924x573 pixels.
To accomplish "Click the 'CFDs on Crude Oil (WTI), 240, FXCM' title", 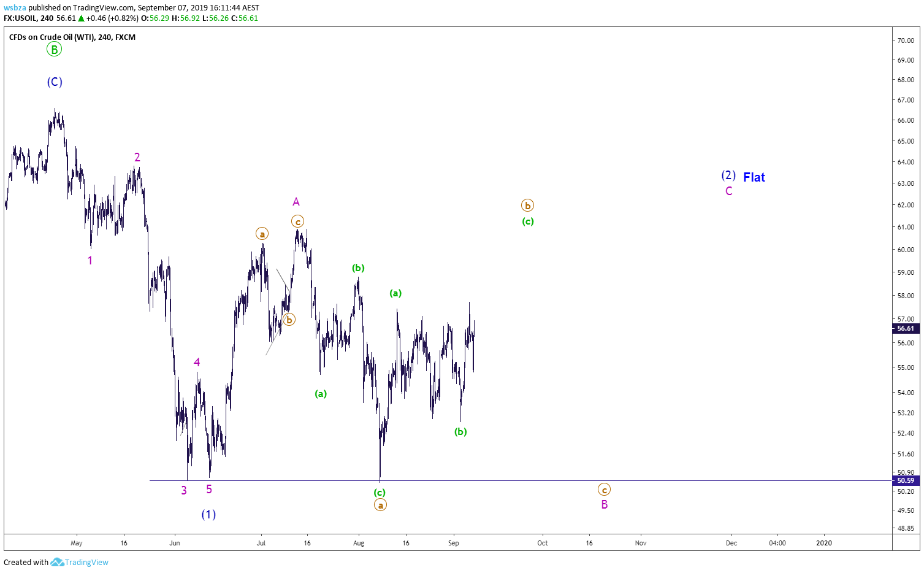I will point(72,37).
